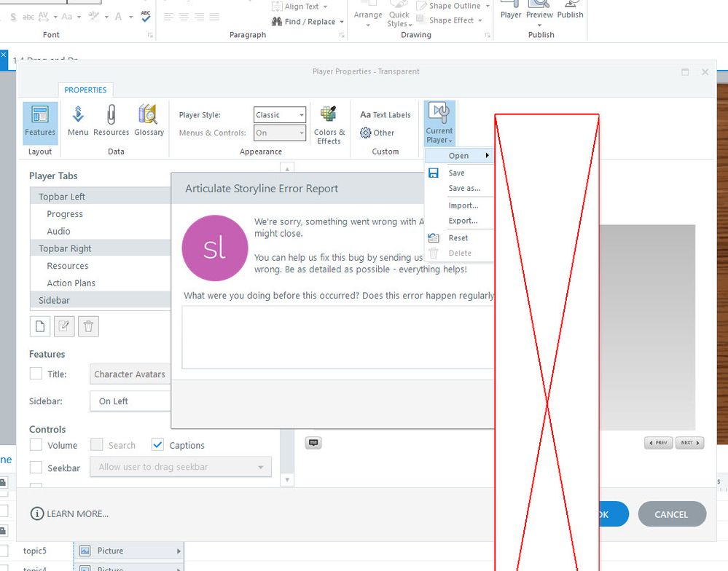Viewport: 728px width, 571px height.
Task: Click Quick Styles in Drawing group
Action: click(x=399, y=15)
